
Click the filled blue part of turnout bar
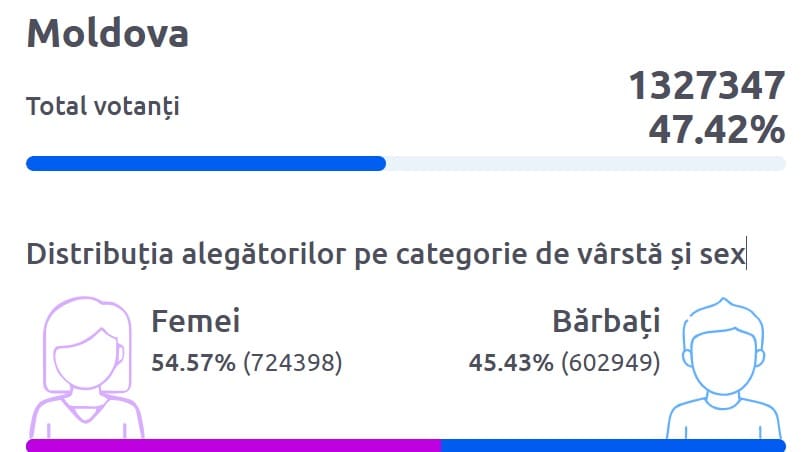(x=205, y=164)
